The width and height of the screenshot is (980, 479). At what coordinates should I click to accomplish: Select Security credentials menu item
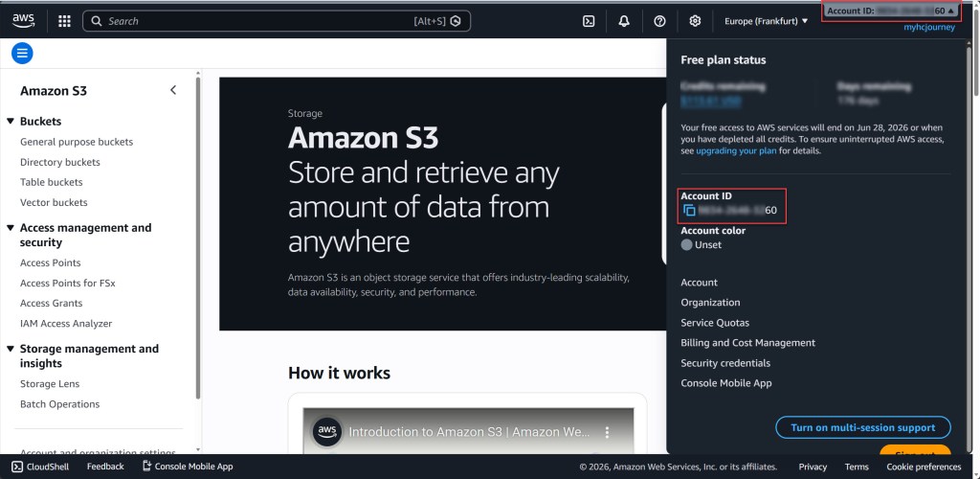pyautogui.click(x=725, y=363)
